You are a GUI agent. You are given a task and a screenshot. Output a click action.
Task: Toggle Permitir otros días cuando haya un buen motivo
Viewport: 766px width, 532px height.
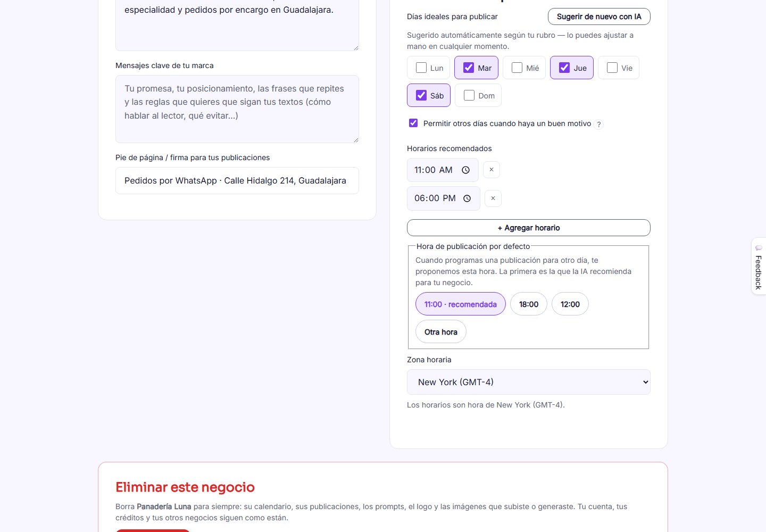[413, 123]
